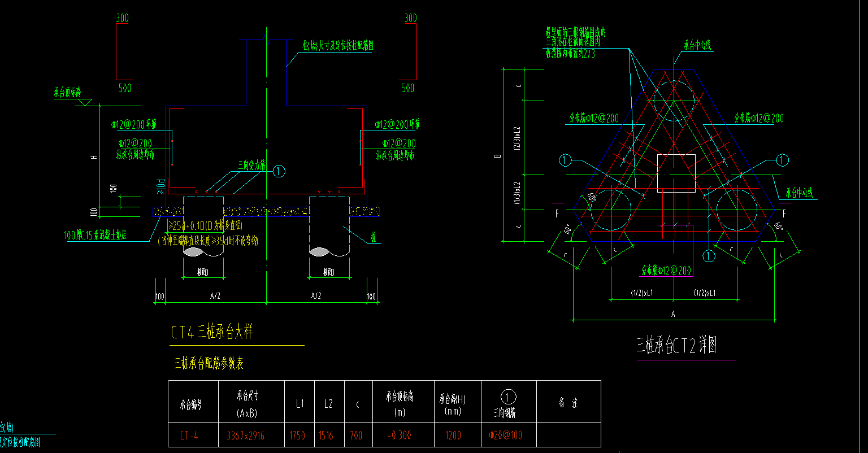Select the white square column outline in plan
Viewport: 868px width, 453px height.
pos(676,173)
